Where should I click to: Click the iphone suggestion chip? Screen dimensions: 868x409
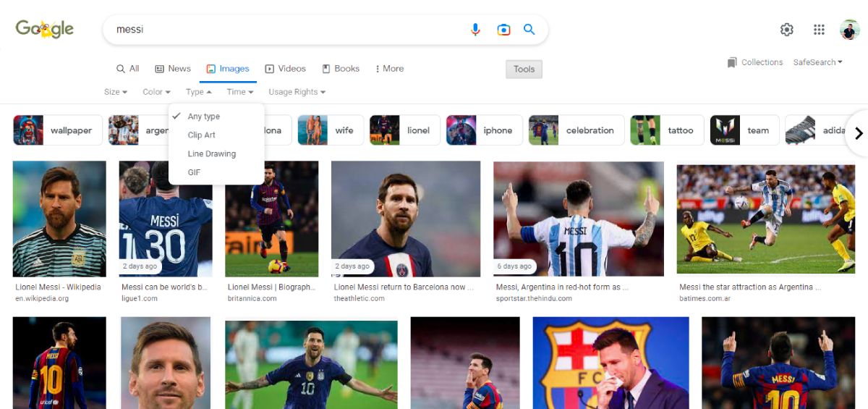click(484, 130)
